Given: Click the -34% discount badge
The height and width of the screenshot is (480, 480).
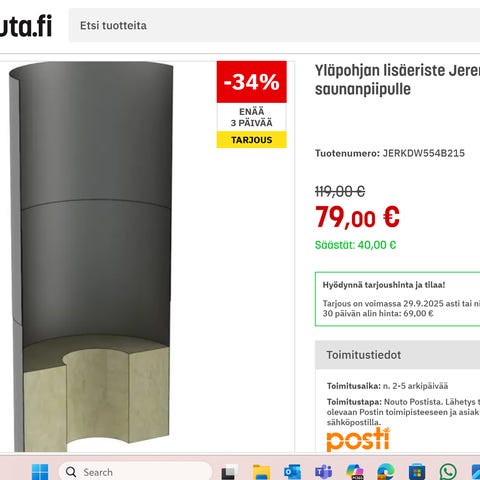Looking at the screenshot, I should pyautogui.click(x=252, y=82).
